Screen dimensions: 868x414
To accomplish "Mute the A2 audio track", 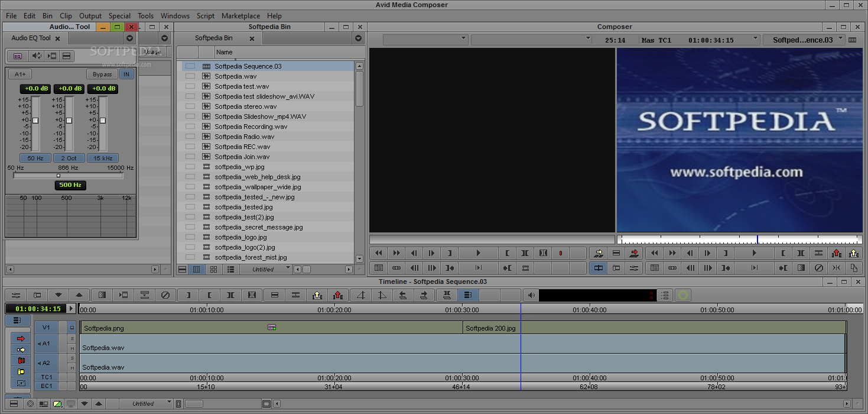I will click(x=72, y=368).
